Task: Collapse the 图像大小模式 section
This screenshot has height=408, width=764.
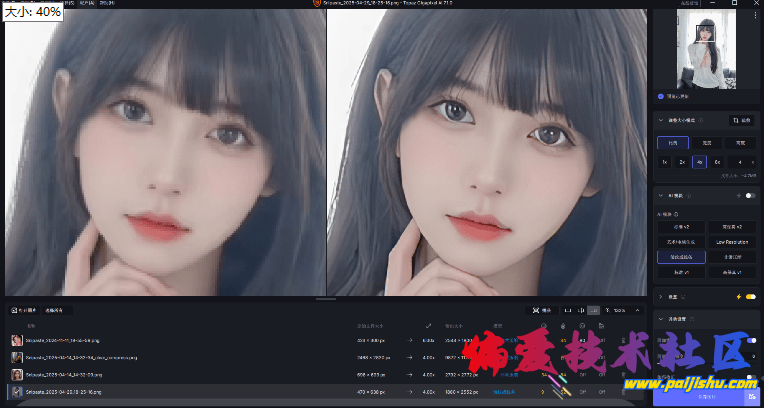Action: pyautogui.click(x=660, y=120)
